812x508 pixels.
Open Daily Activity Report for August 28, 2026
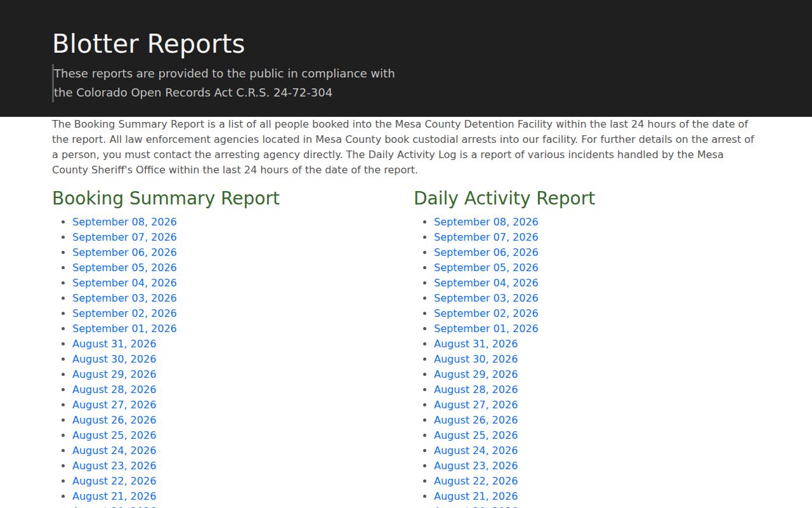476,389
